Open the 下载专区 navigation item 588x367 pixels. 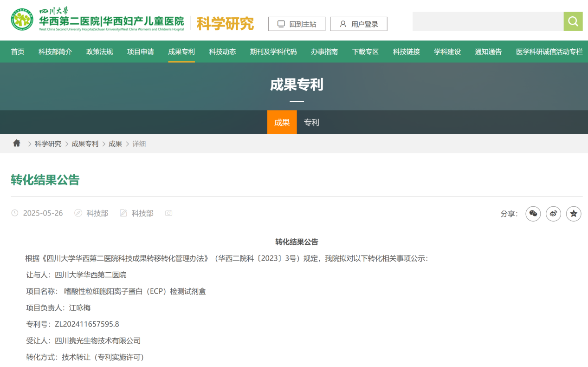point(365,52)
